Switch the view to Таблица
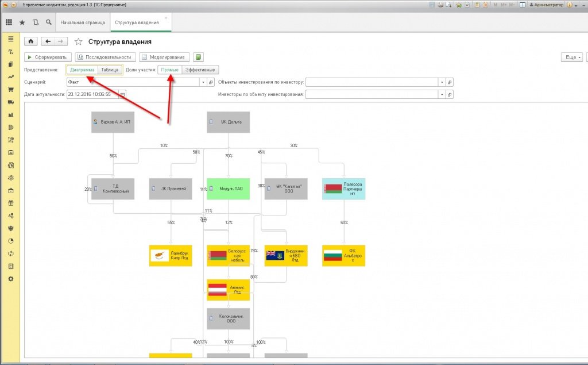Viewport: 588px width, 365px height. (110, 70)
